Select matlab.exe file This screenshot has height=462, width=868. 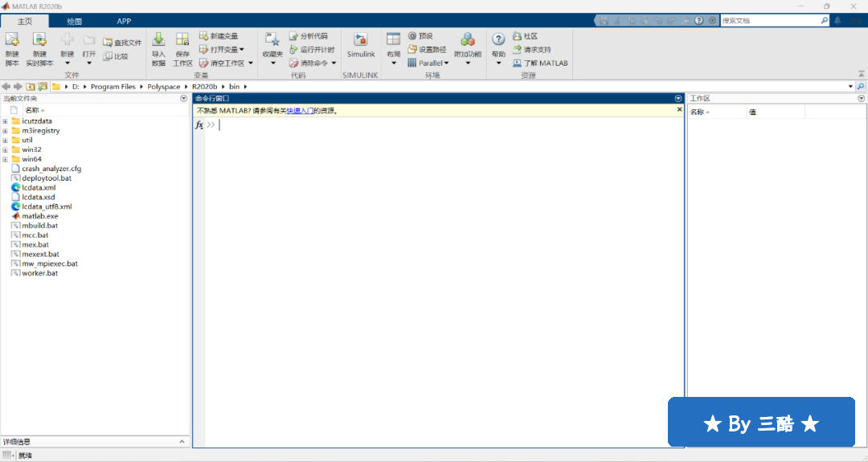pyautogui.click(x=40, y=216)
